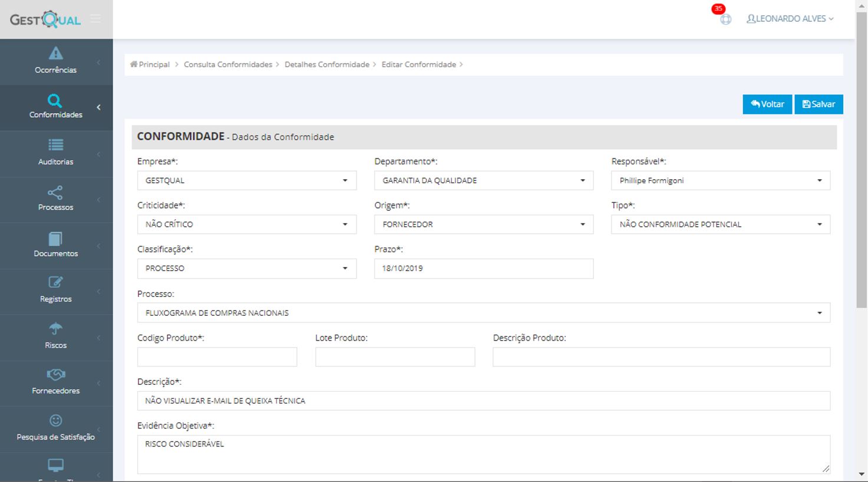
Task: Open the Documentos book icon
Action: point(55,239)
